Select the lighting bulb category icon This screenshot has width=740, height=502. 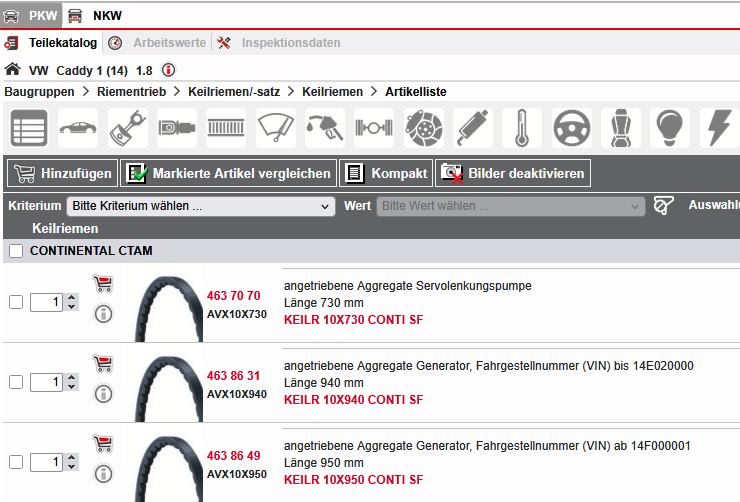(x=669, y=129)
